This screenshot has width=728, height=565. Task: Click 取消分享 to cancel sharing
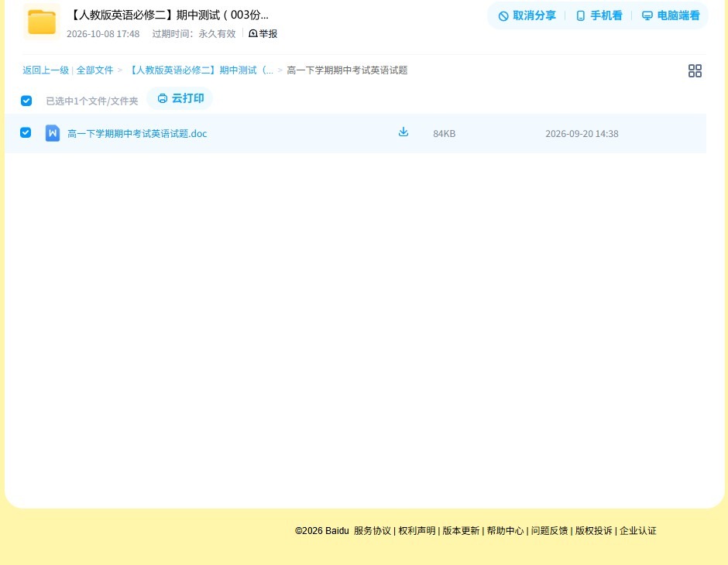point(527,15)
